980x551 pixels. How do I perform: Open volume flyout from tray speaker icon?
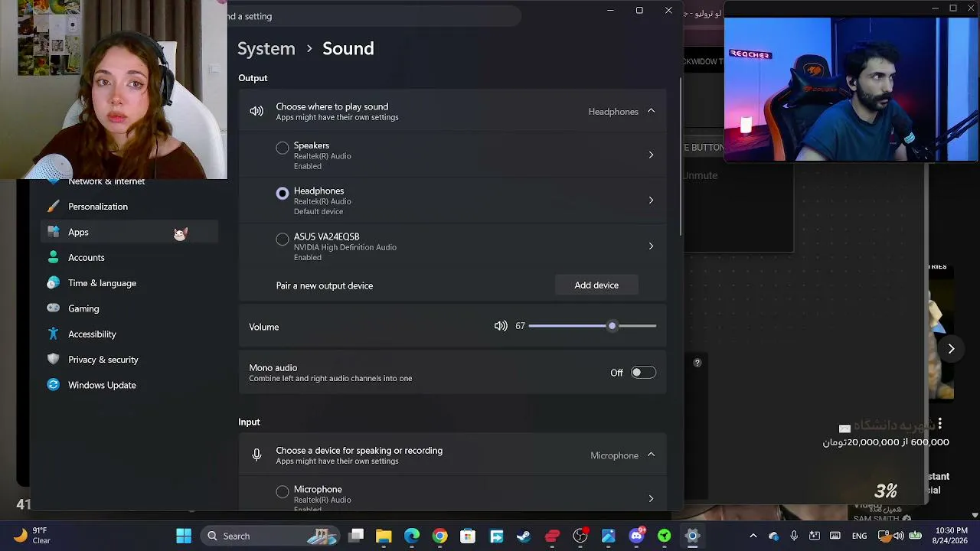(x=899, y=536)
